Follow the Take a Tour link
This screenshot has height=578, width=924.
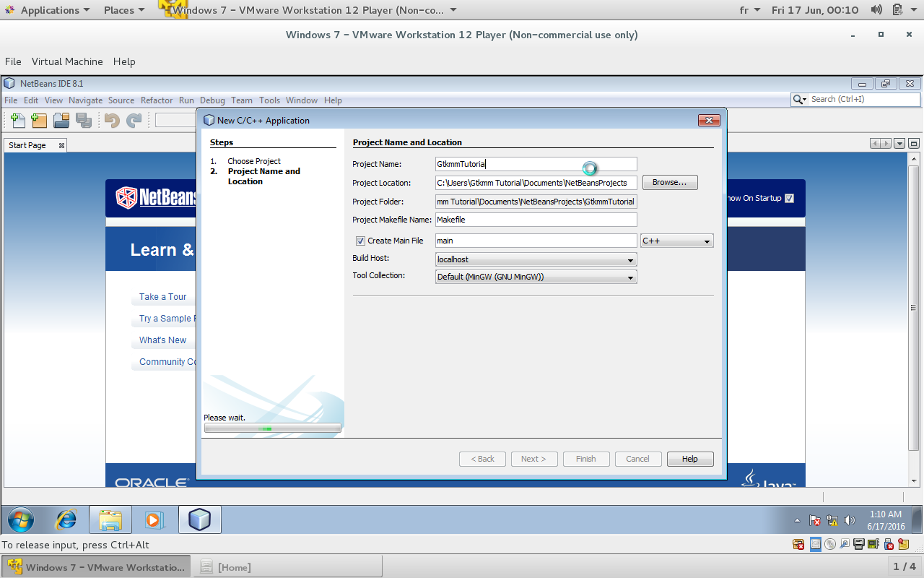coord(162,297)
